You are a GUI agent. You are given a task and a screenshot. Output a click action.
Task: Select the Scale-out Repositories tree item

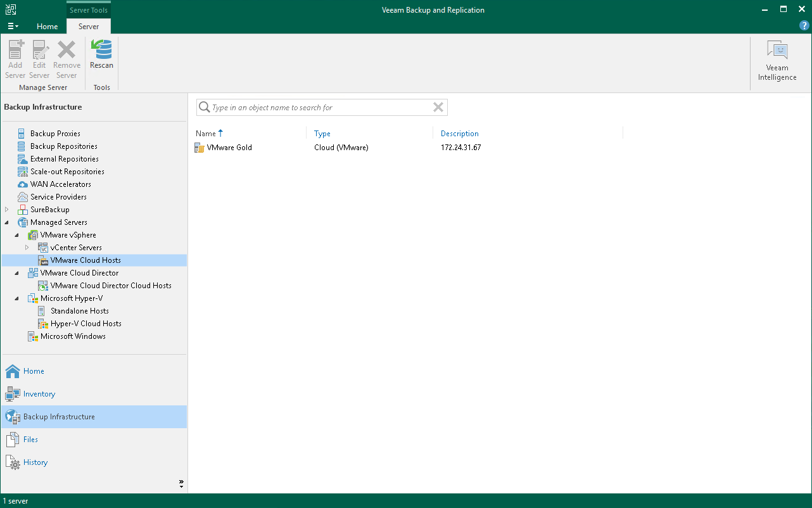[x=67, y=172]
